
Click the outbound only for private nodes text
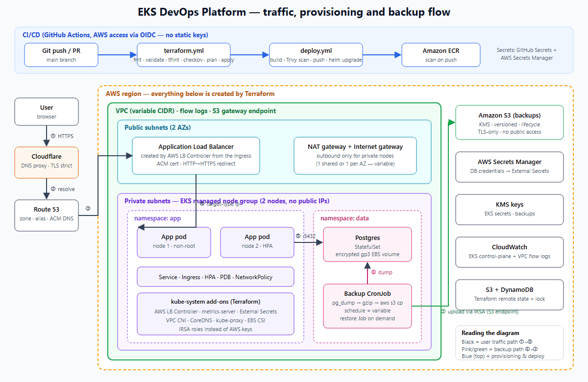tap(355, 156)
